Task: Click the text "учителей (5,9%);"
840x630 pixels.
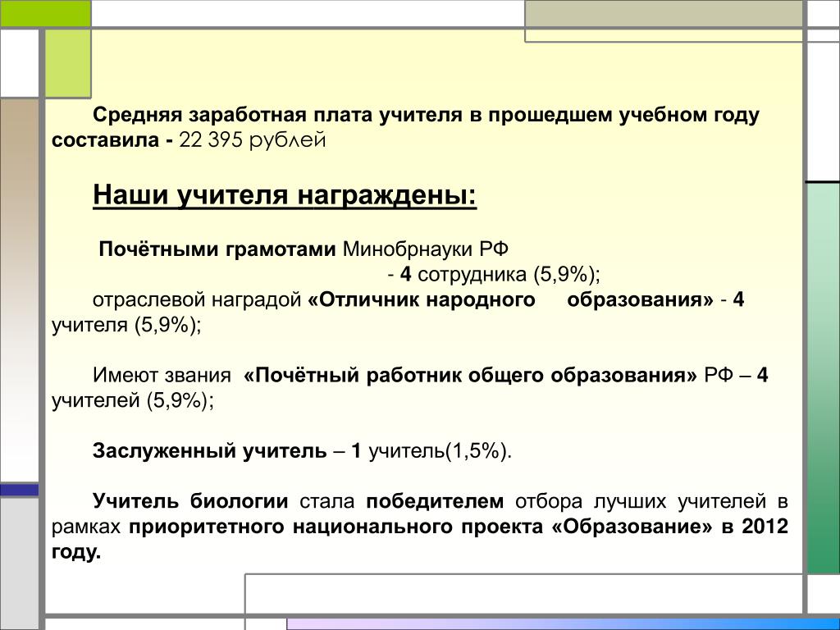Action: click(x=133, y=400)
